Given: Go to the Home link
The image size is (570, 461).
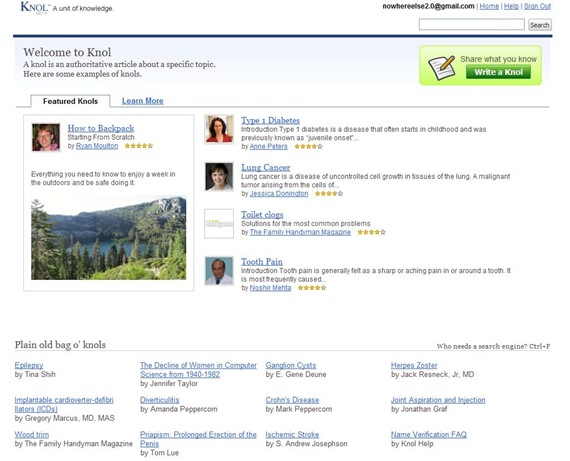Looking at the screenshot, I should [489, 6].
